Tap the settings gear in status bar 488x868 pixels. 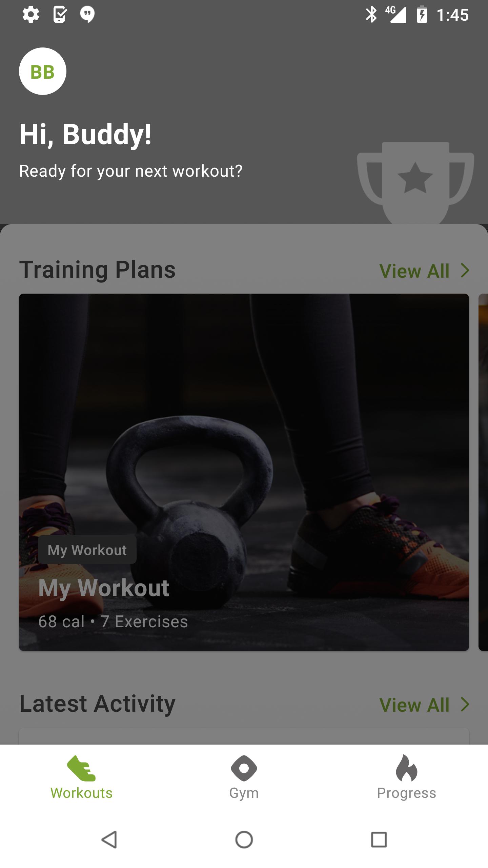(x=30, y=15)
